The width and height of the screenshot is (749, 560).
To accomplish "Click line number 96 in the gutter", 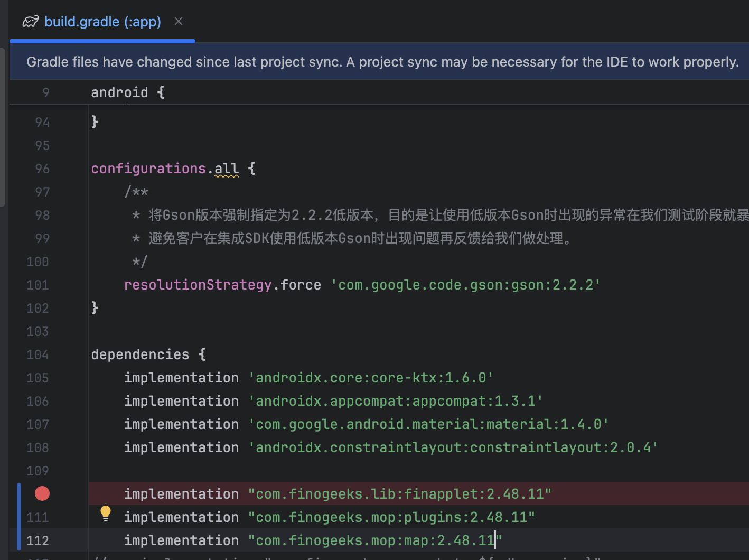I will point(42,169).
